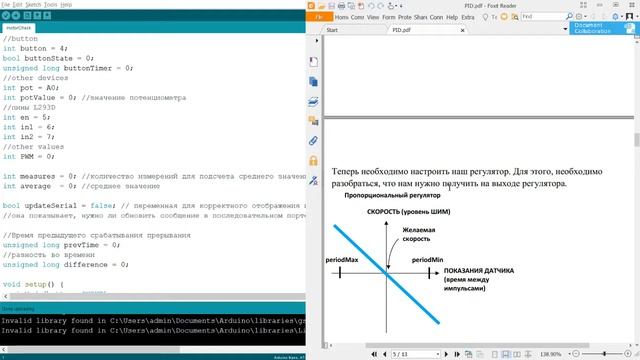Click the Arduino New sketch icon
The height and width of the screenshot is (360, 640).
[27, 16]
